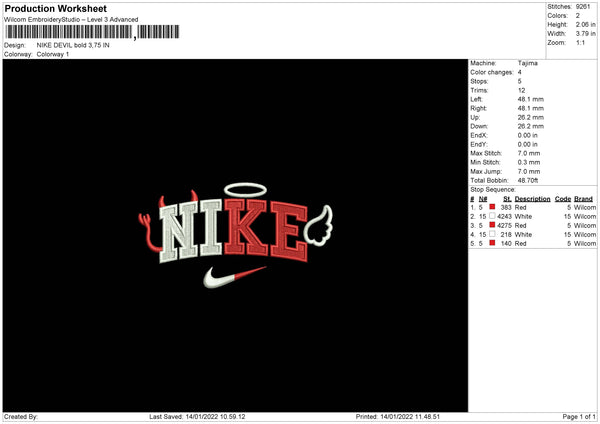Click the "Description" column header
600x424 pixels.
tap(532, 199)
